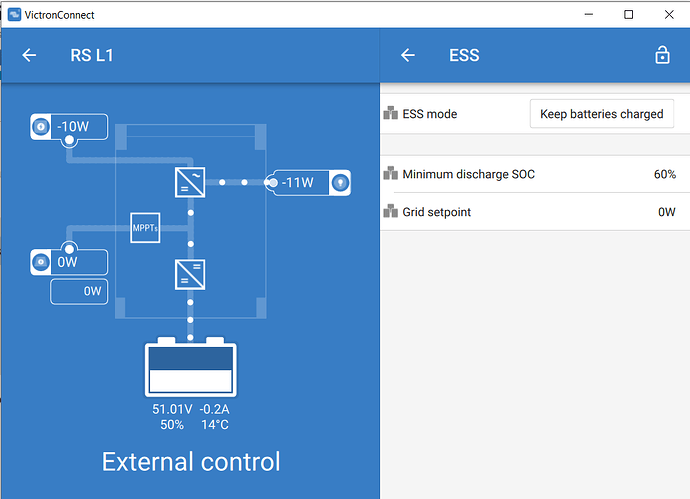The image size is (690, 499).
Task: Click the icon beside Grid setpoint
Action: pyautogui.click(x=390, y=211)
